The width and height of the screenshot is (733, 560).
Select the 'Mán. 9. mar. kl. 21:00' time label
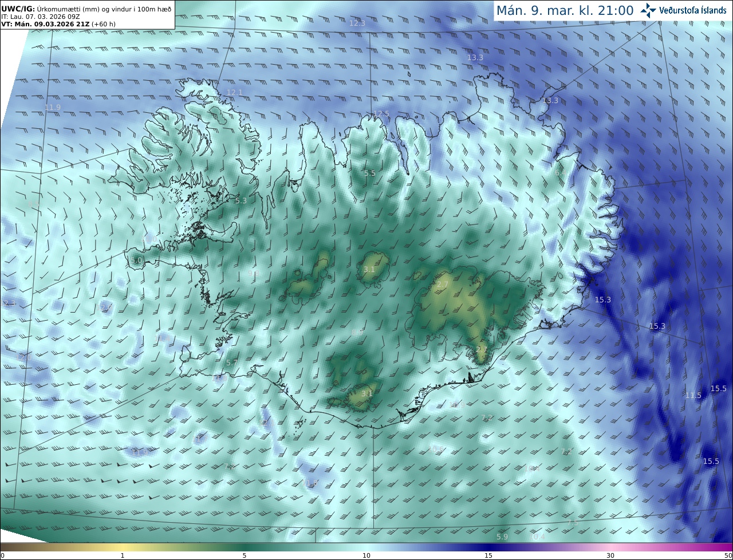[565, 10]
